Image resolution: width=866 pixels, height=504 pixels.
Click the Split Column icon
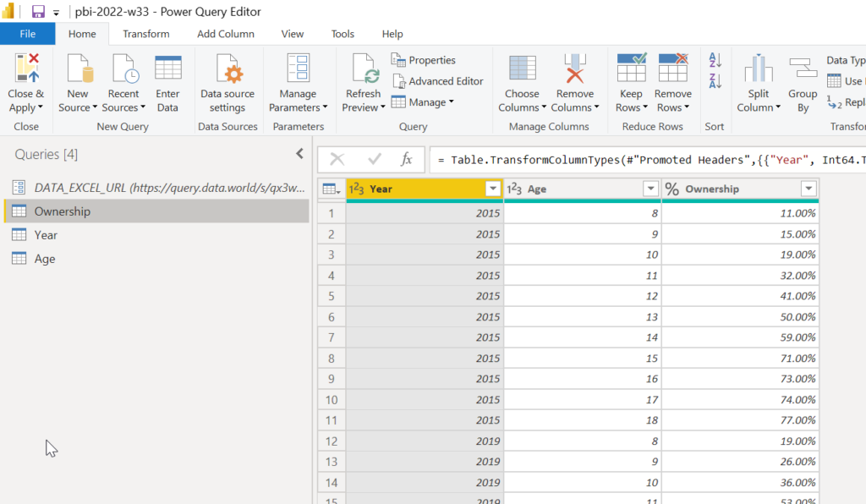click(x=759, y=69)
